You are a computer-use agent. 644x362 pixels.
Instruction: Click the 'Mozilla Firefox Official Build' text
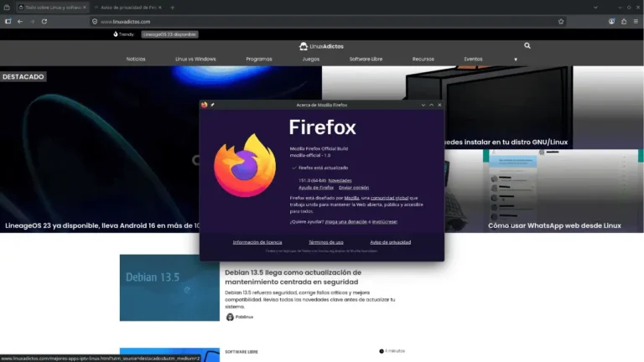click(319, 148)
